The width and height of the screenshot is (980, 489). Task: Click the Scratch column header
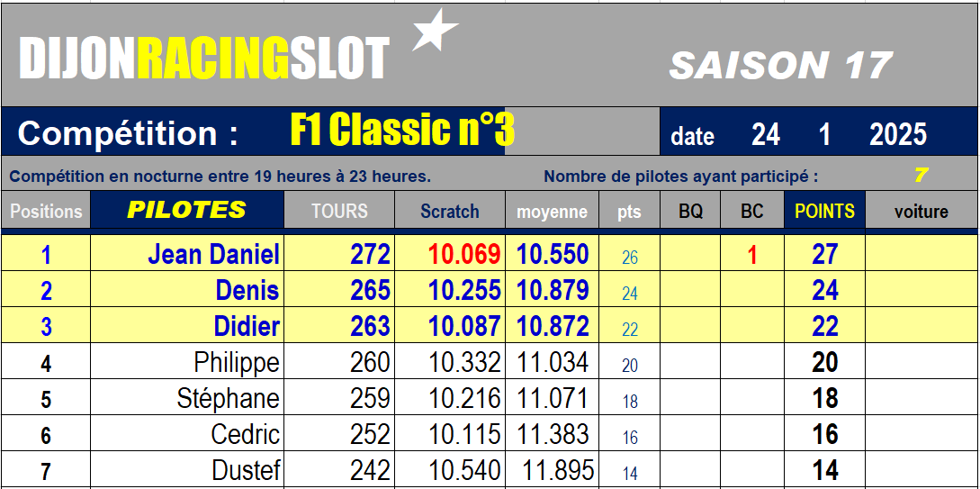449,210
